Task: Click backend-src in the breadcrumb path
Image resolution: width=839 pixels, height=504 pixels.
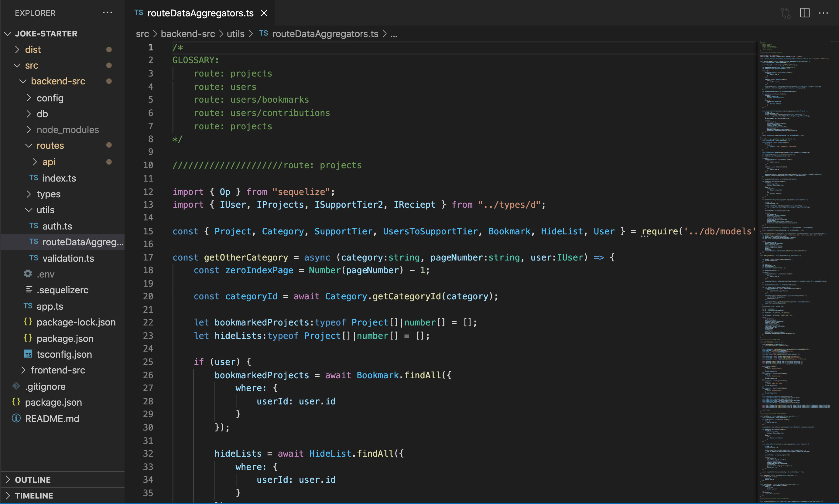Action: [188, 34]
